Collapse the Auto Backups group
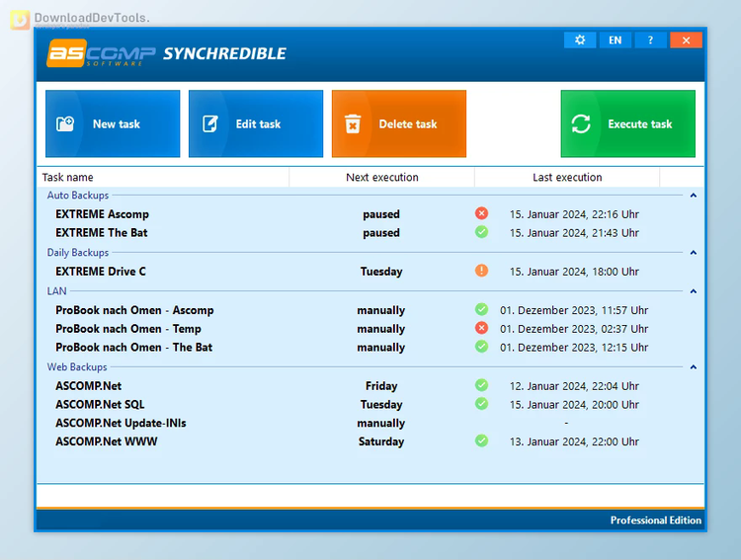 tap(694, 196)
